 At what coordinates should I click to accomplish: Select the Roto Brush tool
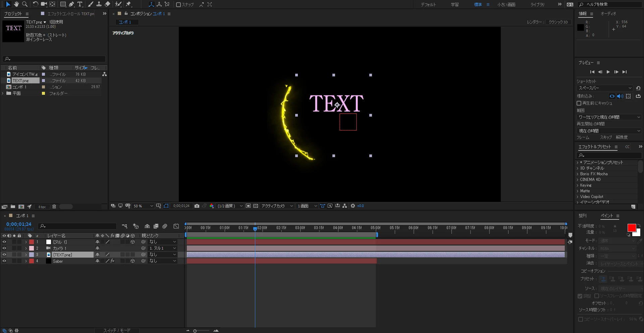click(118, 4)
